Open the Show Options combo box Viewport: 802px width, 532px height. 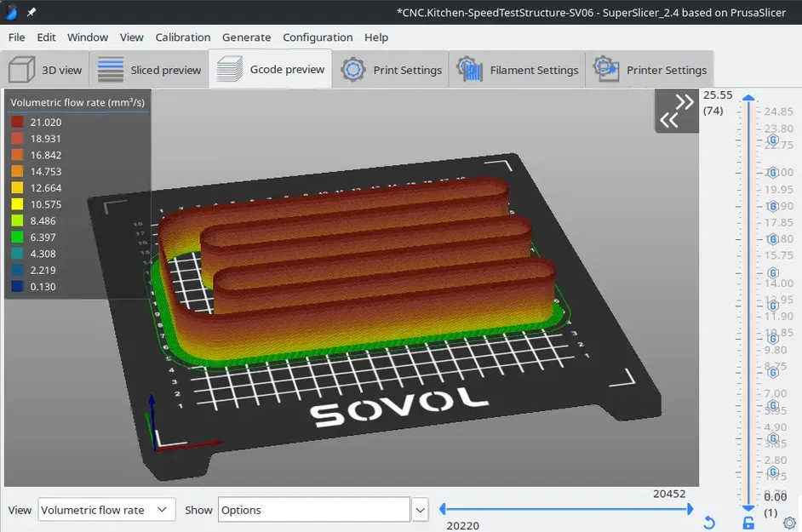click(313, 510)
